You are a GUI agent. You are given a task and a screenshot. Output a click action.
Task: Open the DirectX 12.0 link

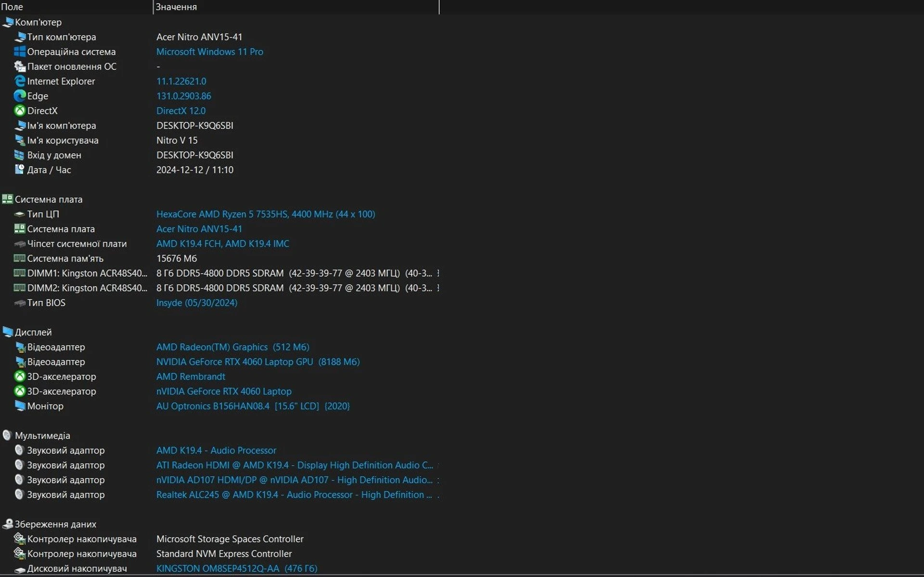tap(181, 111)
